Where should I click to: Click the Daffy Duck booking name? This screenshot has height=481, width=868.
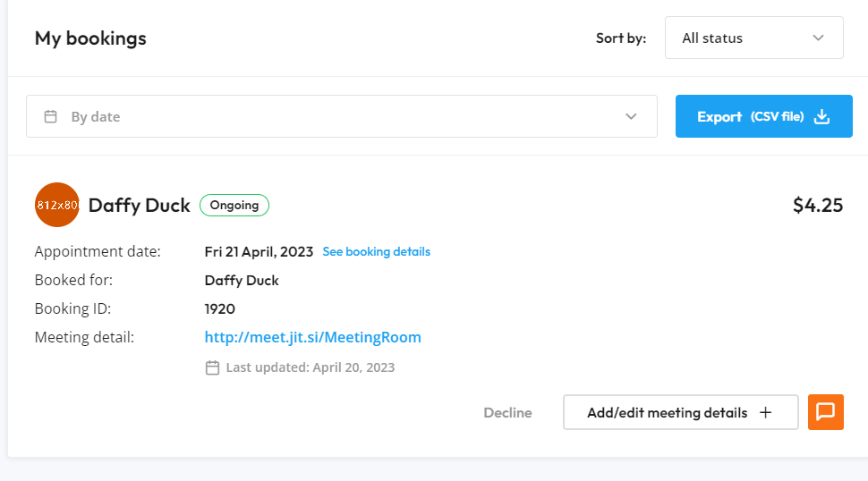pyautogui.click(x=139, y=205)
